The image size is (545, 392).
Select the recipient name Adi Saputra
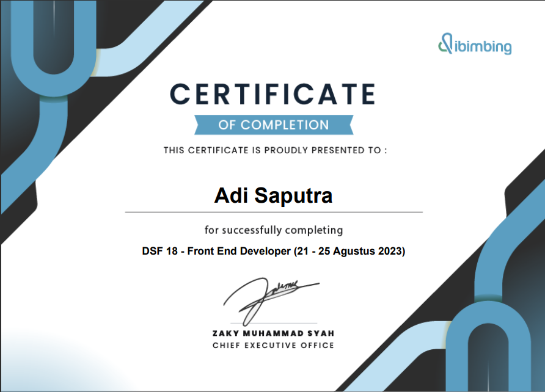(x=273, y=196)
